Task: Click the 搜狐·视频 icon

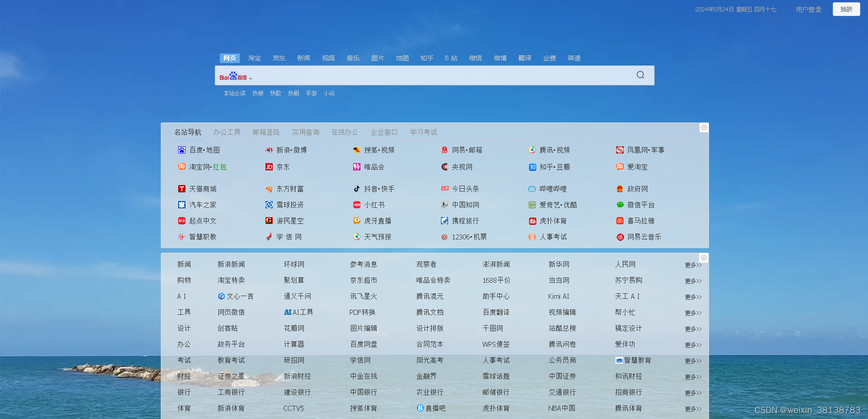Action: pyautogui.click(x=357, y=150)
